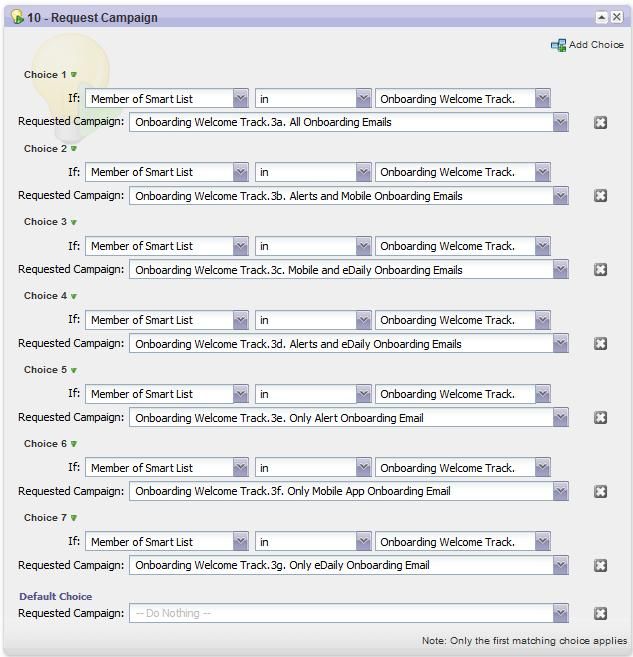This screenshot has width=633, height=657.
Task: Close the Request Campaign step
Action: 617,17
